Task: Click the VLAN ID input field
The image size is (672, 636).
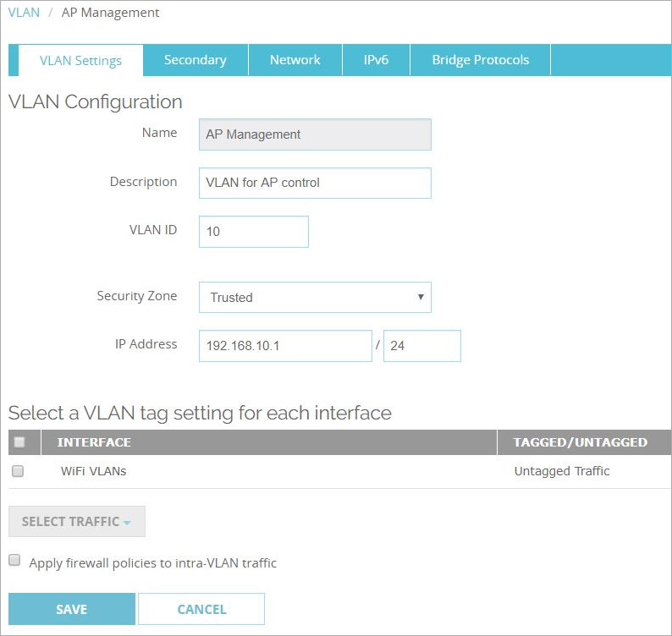Action: (254, 231)
